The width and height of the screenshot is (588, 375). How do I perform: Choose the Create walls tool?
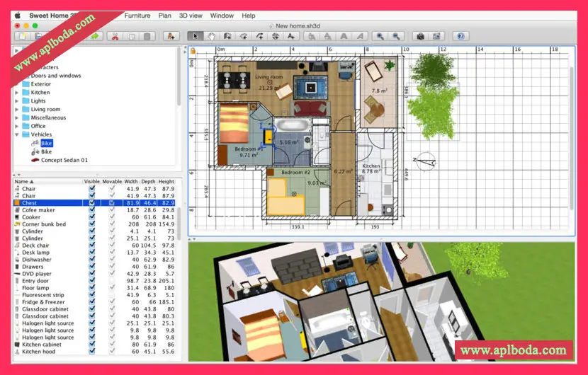coord(227,35)
